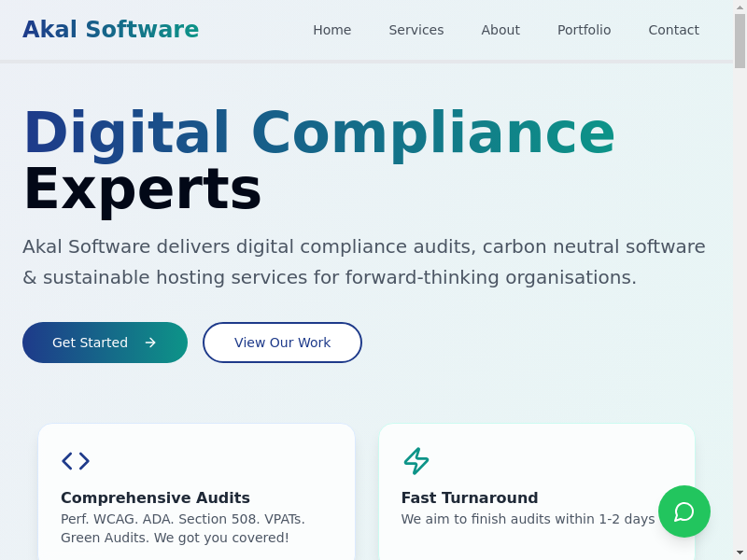Image resolution: width=747 pixels, height=560 pixels.
Task: Open the Portfolio page link
Action: (x=584, y=30)
